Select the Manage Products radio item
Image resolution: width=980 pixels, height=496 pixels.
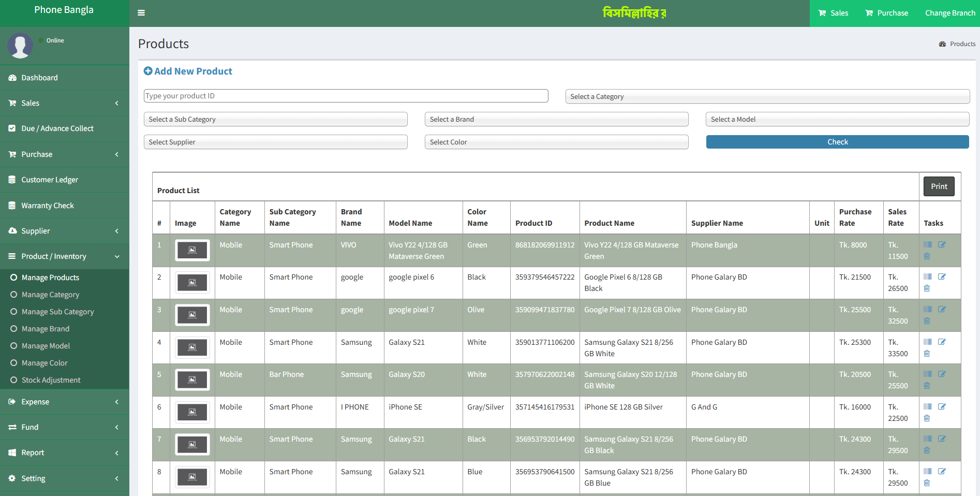coord(14,277)
